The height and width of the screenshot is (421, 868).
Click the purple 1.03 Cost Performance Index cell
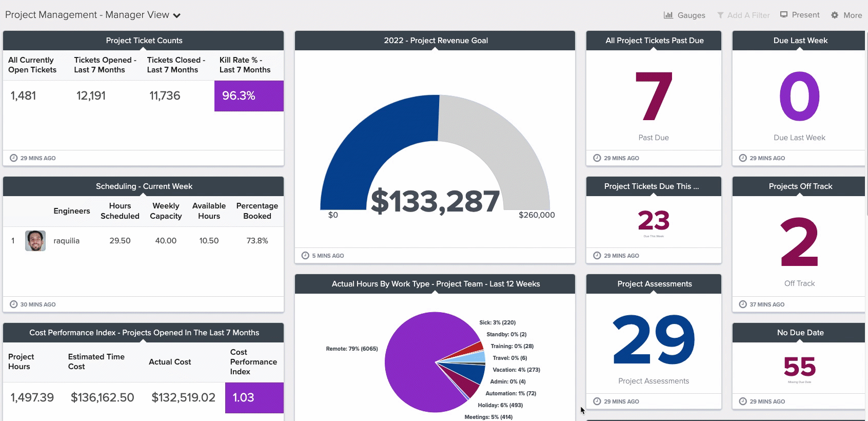click(254, 398)
